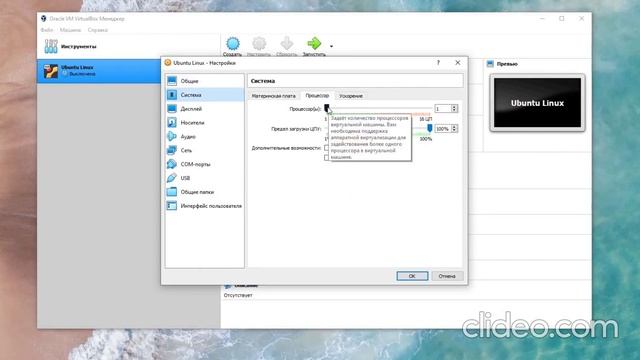Select the Ubuntu Linux VM in the list

coord(99,71)
